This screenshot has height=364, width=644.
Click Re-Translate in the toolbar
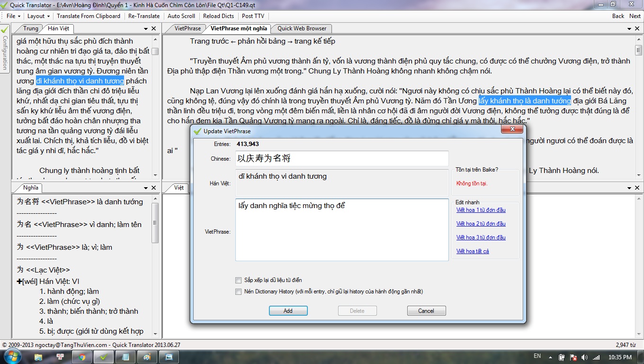point(144,16)
